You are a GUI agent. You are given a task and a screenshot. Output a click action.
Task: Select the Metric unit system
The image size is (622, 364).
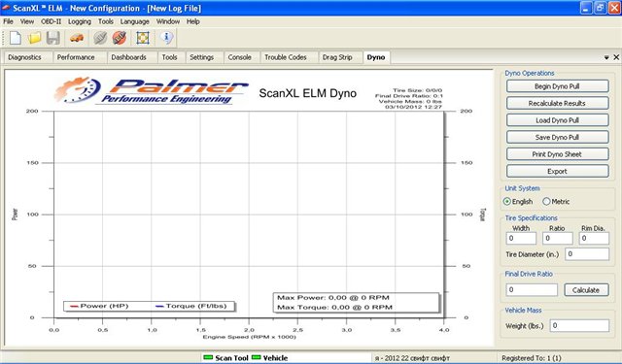pos(556,202)
